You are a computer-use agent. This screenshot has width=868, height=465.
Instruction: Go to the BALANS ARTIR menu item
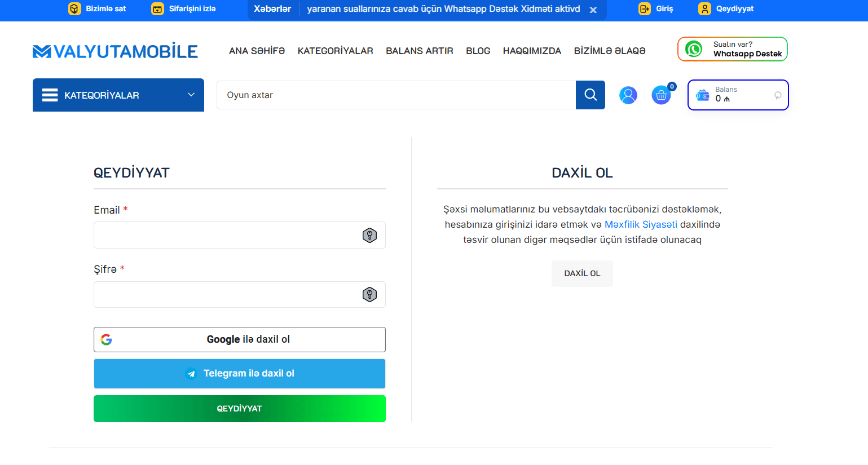419,51
